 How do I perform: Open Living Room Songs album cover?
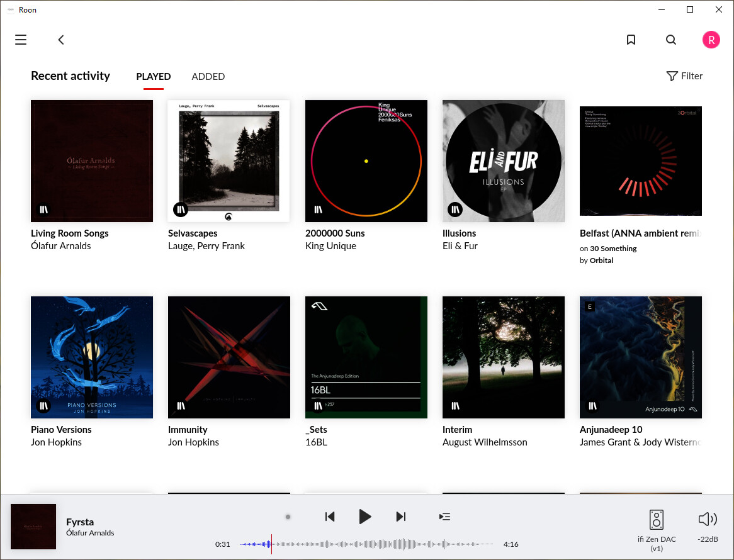tap(92, 161)
